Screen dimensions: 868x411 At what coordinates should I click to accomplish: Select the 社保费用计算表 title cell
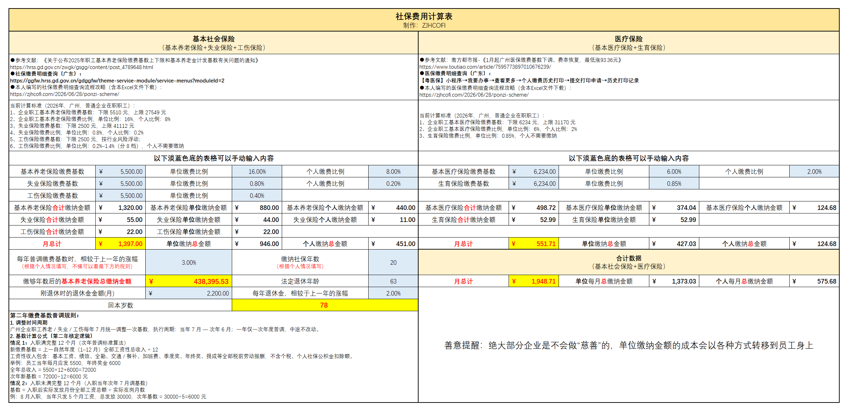[x=424, y=20]
